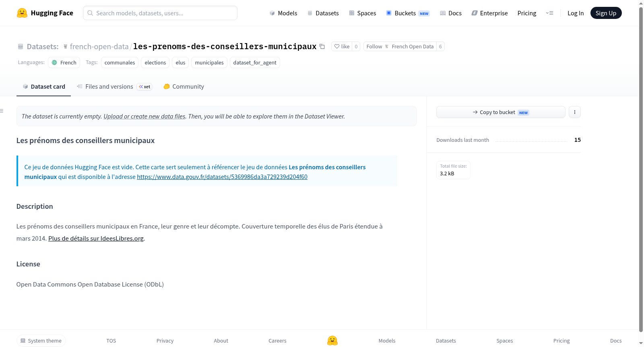Open the french-open-data organization link

coord(99,46)
